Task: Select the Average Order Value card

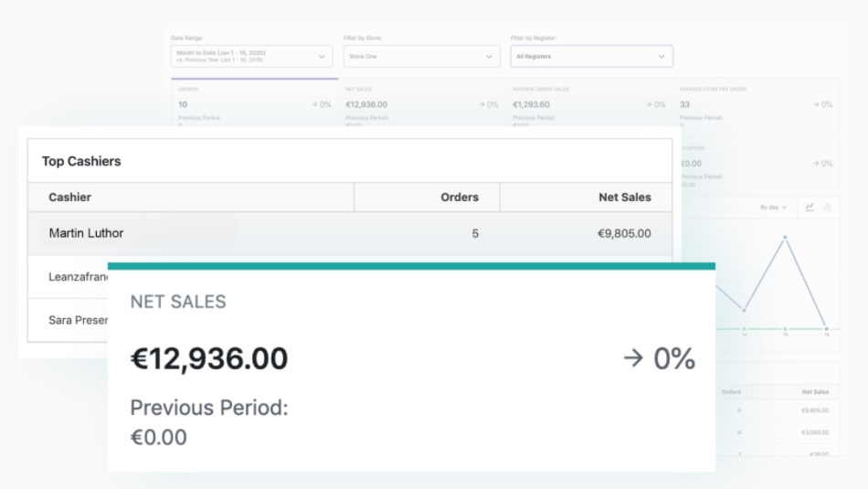Action: [x=589, y=103]
